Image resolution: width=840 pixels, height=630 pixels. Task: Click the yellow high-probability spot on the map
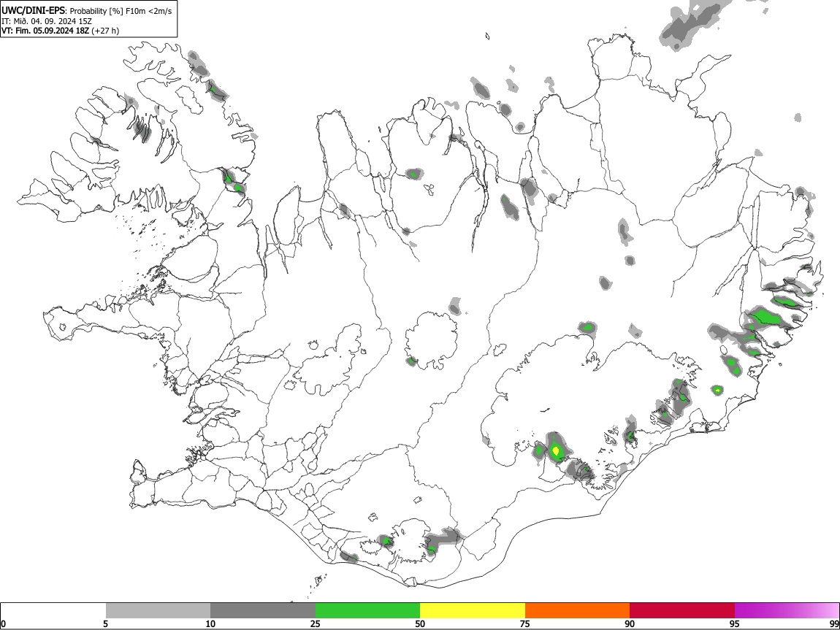(556, 451)
